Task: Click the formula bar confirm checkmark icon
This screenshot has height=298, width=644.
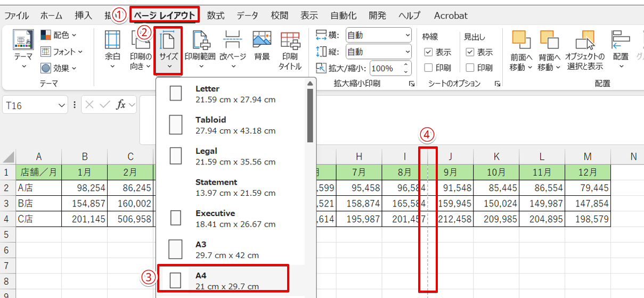Action: tap(105, 105)
